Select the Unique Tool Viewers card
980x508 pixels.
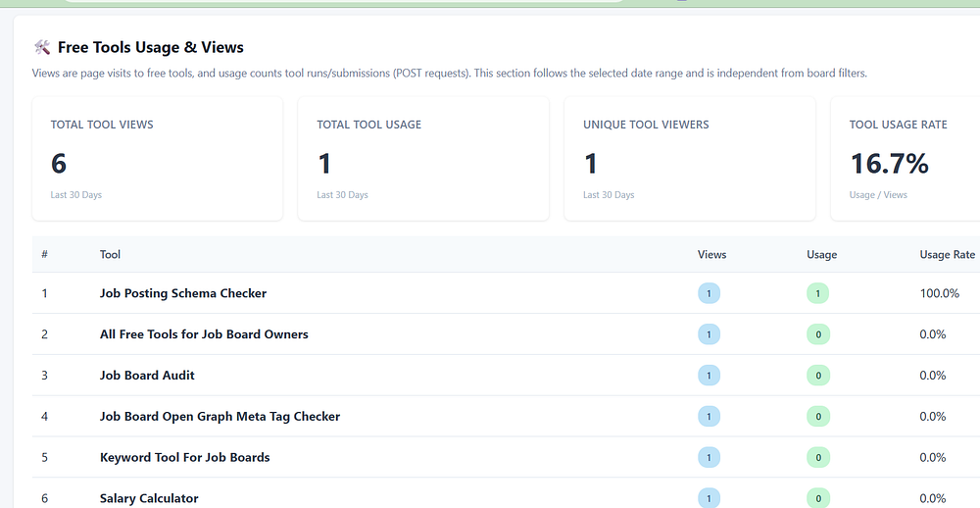click(x=690, y=159)
